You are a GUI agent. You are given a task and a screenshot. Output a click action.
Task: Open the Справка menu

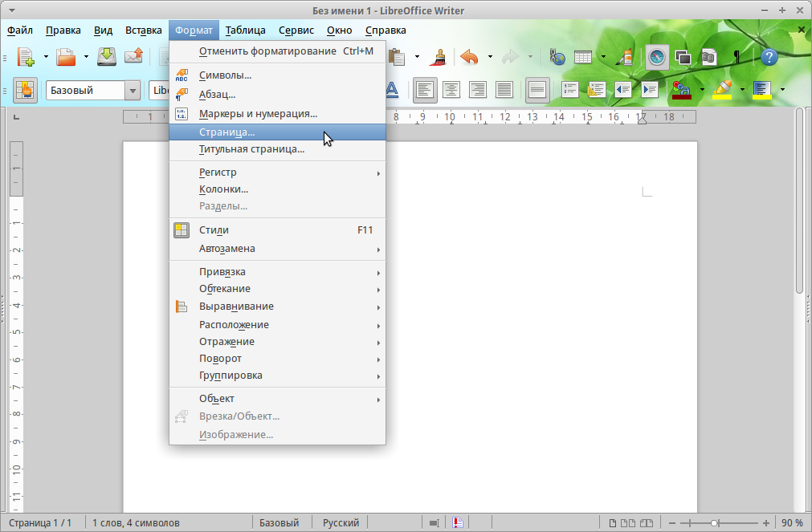[x=386, y=30]
